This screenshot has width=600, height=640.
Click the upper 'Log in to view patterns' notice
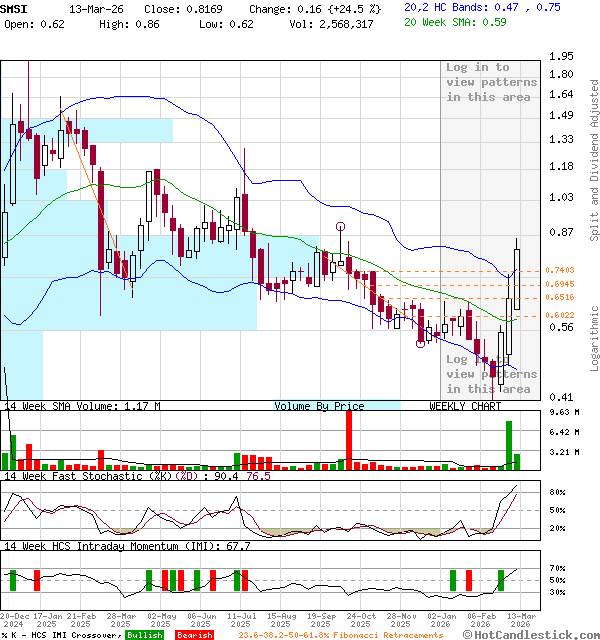pyautogui.click(x=491, y=82)
